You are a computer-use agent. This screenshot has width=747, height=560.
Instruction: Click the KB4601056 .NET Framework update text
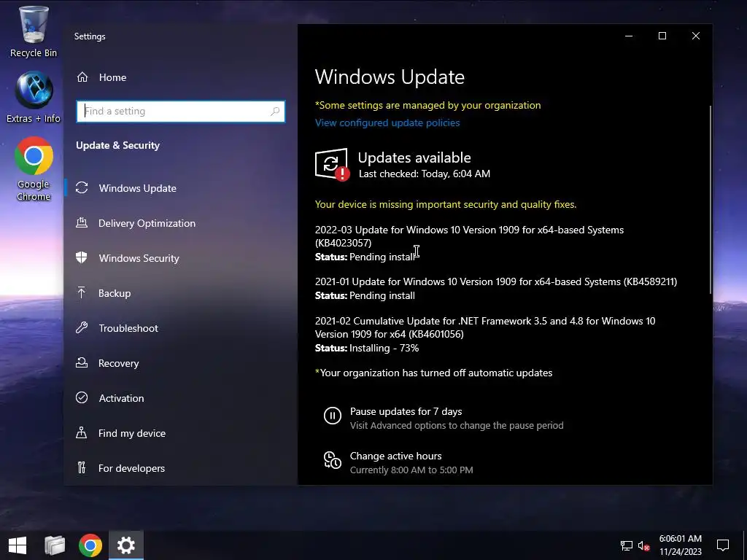point(485,327)
